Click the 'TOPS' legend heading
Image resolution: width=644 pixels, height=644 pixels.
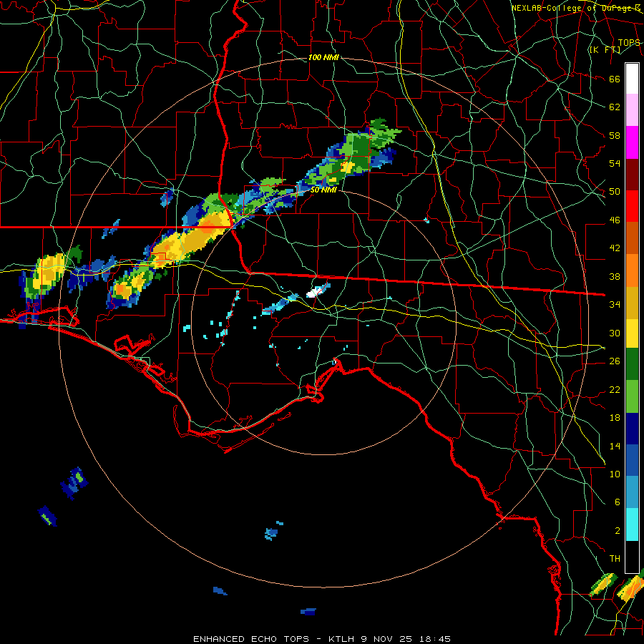pos(629,42)
